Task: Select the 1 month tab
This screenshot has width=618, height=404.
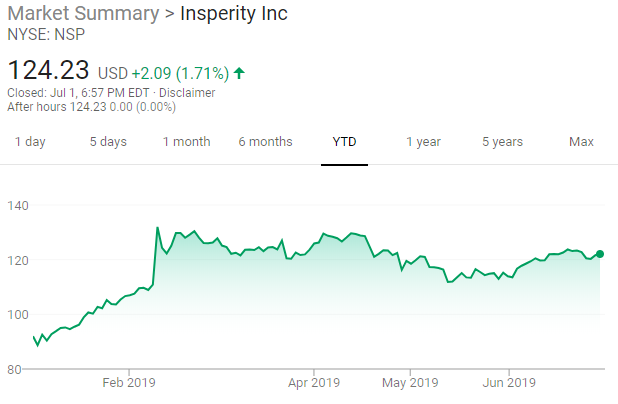Action: pyautogui.click(x=187, y=142)
